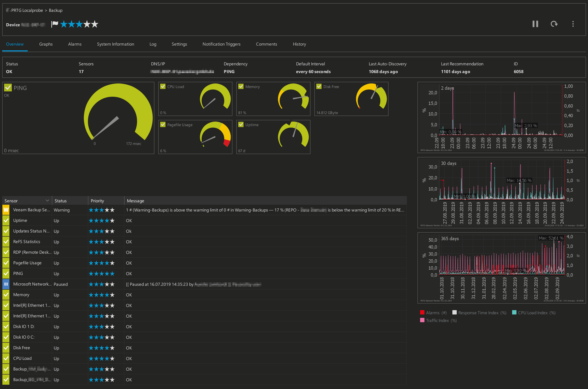
Task: Set device priority to five stars
Action: pos(95,24)
